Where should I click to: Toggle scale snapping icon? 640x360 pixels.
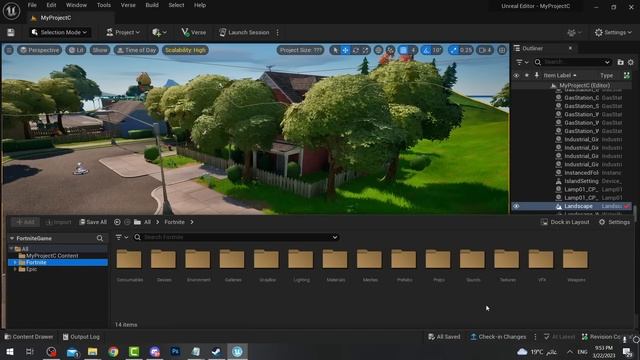tap(453, 50)
